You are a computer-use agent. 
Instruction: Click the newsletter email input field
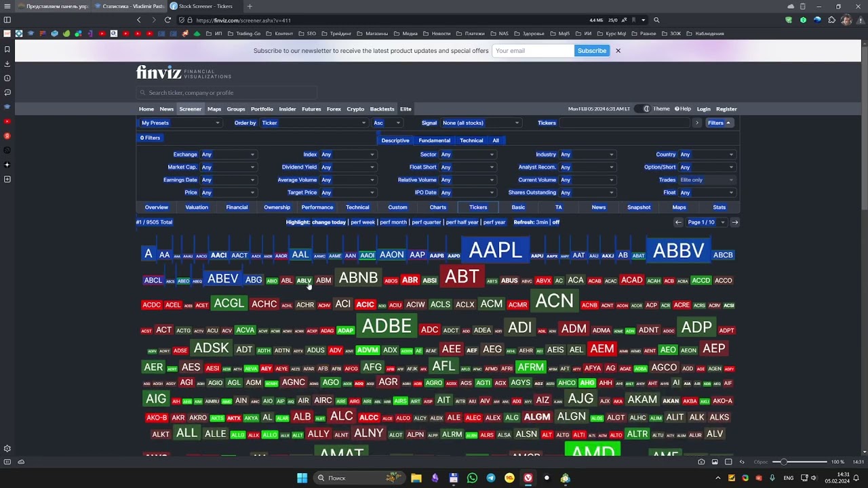533,51
